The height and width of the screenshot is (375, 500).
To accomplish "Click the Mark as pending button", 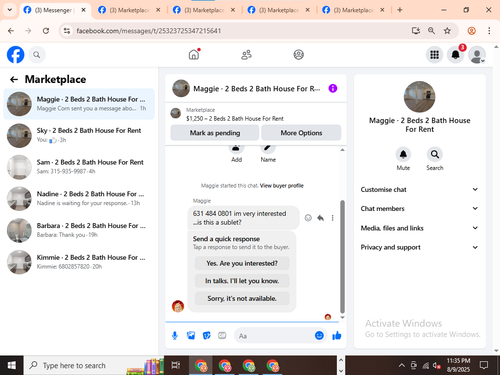I will [215, 133].
